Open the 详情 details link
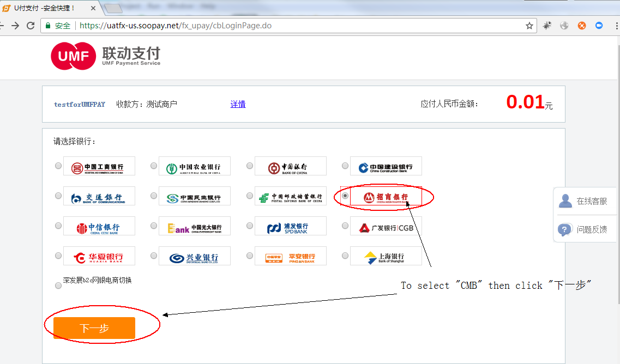 tap(238, 104)
